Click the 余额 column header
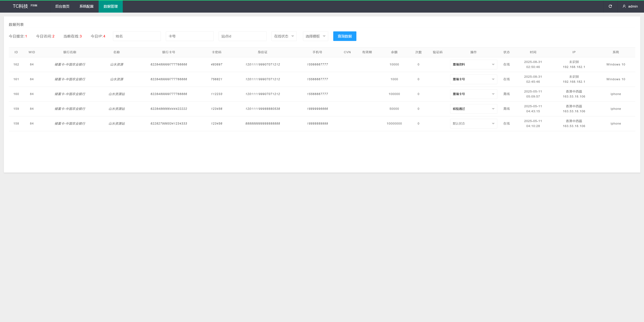Viewport: 644px width, 322px height. pyautogui.click(x=394, y=52)
